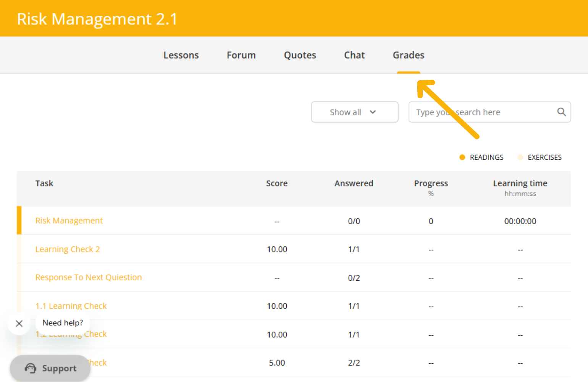The height and width of the screenshot is (382, 588).
Task: Open the Risk Management task link
Action: [x=69, y=221]
